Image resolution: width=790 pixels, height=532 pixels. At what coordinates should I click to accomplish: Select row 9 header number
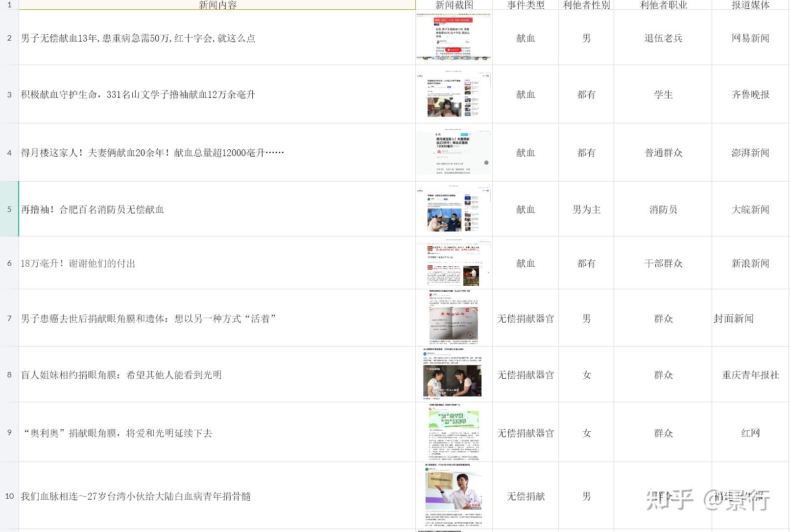coord(9,432)
